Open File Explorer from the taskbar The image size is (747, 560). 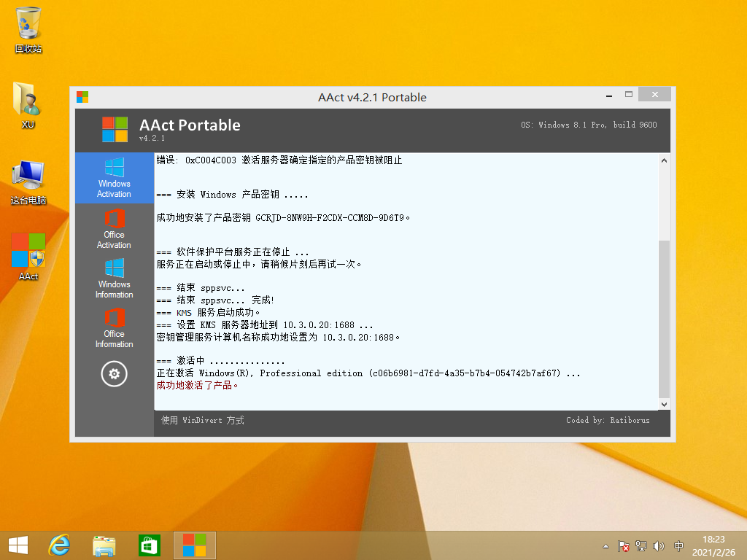click(x=104, y=545)
